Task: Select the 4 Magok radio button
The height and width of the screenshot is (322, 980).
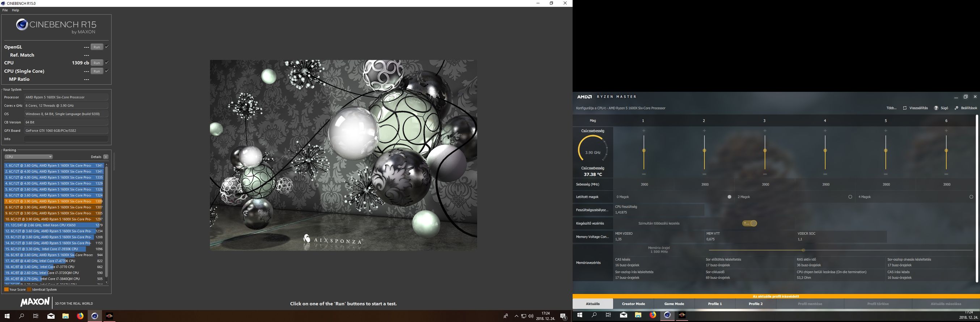Action: pyautogui.click(x=971, y=197)
